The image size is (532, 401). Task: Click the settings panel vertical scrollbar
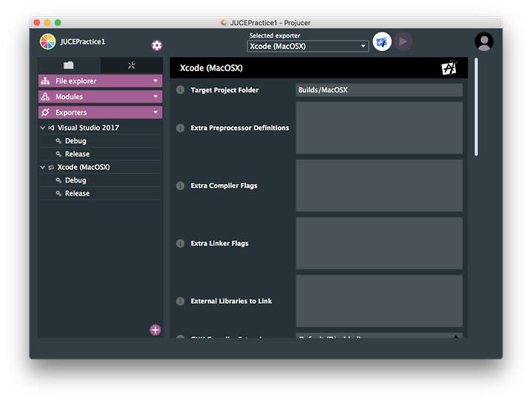pyautogui.click(x=477, y=107)
